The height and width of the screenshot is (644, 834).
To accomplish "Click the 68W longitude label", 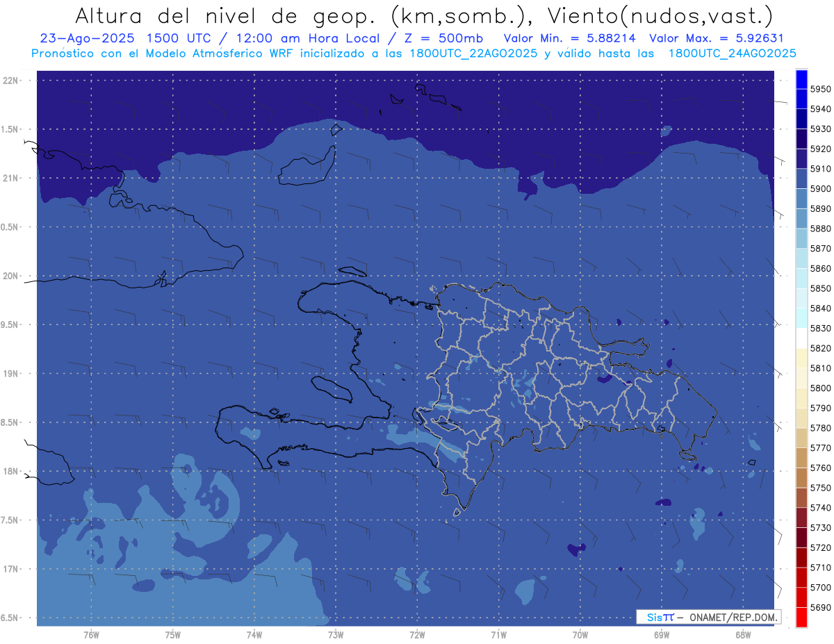I will click(743, 635).
